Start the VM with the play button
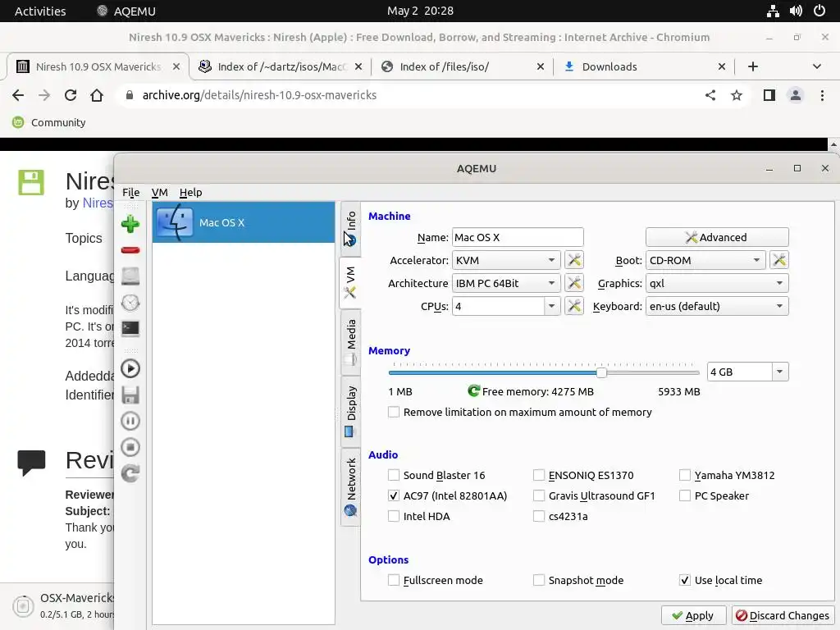This screenshot has height=630, width=840. click(130, 368)
